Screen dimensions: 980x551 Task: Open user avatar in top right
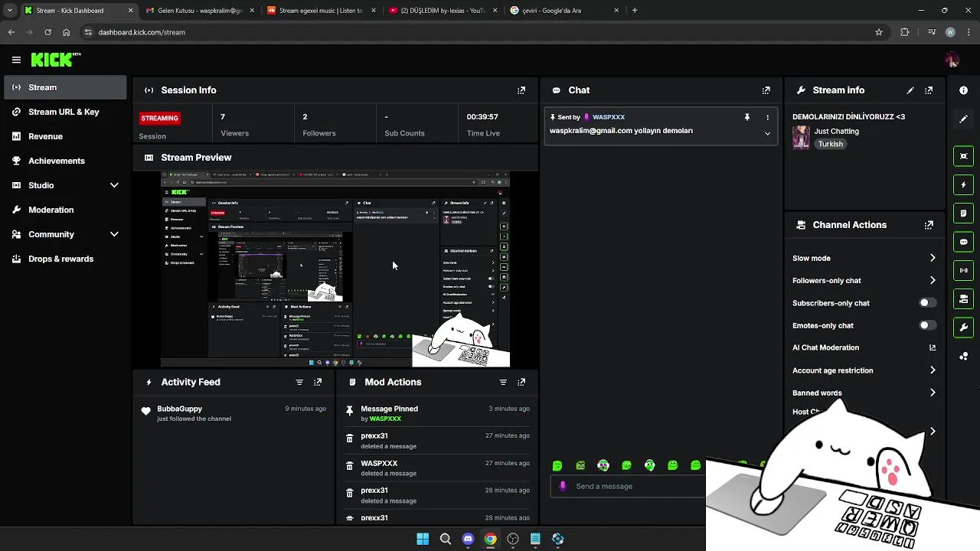pos(952,60)
